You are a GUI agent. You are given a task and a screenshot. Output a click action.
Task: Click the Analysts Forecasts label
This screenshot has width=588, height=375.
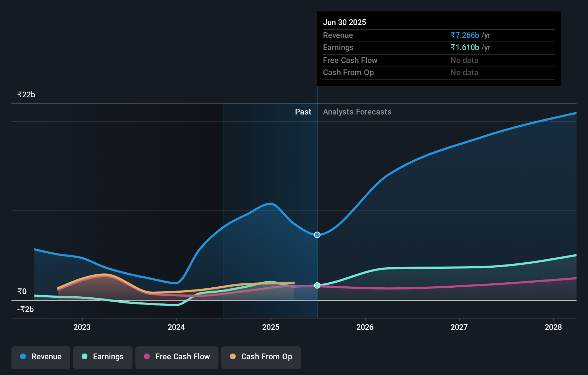357,112
